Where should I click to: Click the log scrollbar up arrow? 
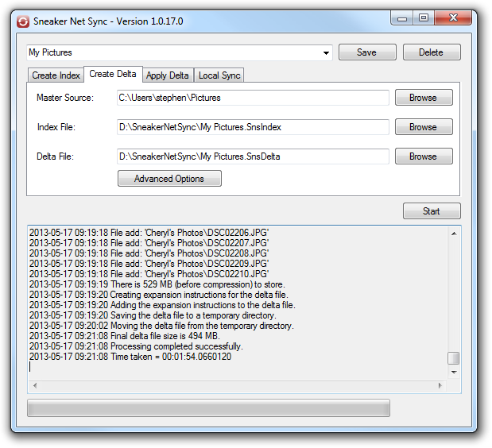pos(454,234)
